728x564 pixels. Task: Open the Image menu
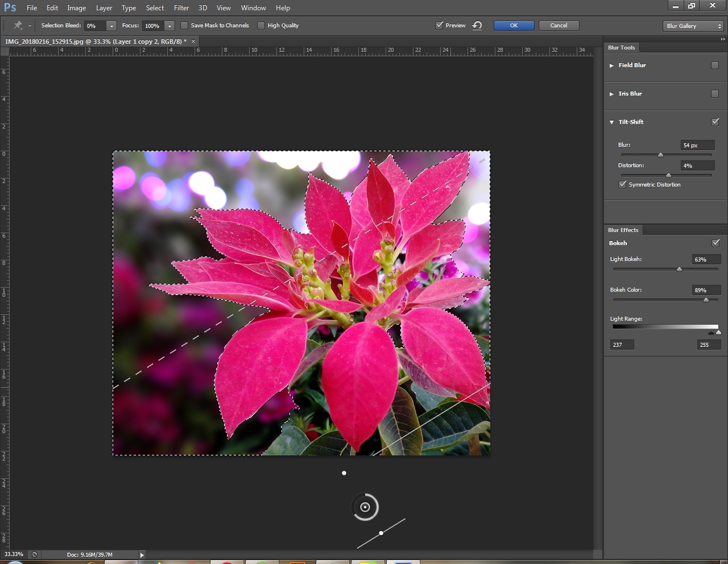pyautogui.click(x=77, y=8)
